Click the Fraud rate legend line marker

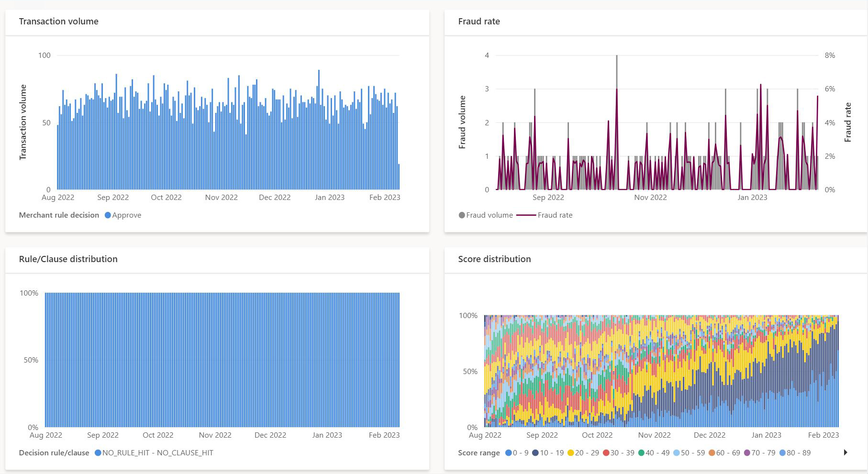pos(526,215)
